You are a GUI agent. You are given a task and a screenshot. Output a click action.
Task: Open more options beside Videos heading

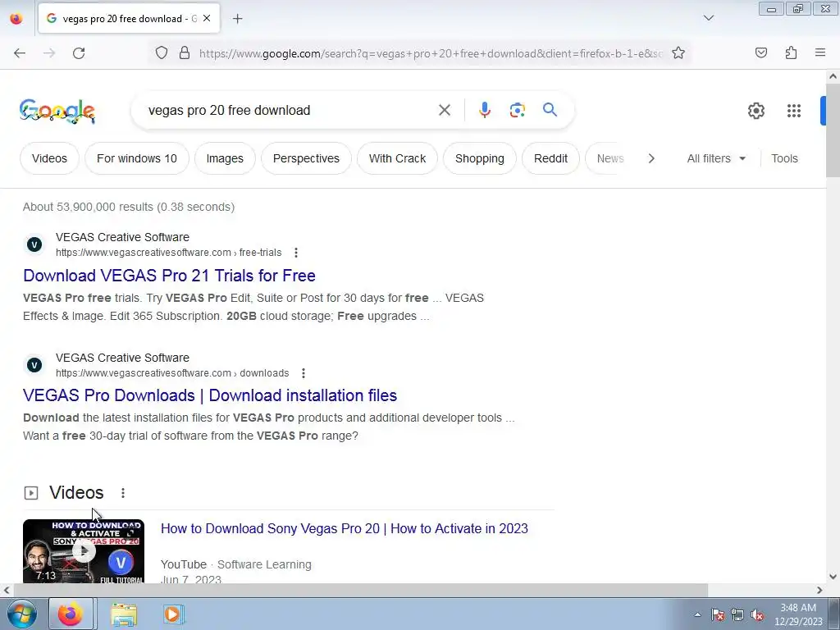click(123, 493)
